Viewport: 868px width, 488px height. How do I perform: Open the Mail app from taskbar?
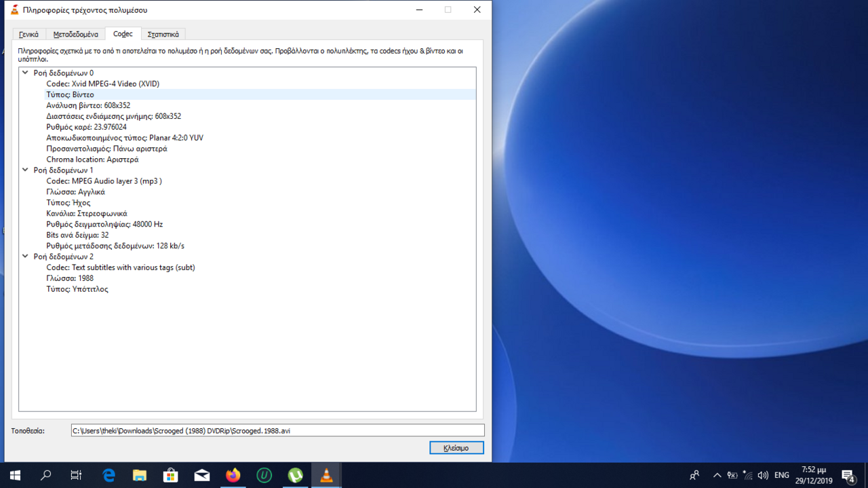202,475
